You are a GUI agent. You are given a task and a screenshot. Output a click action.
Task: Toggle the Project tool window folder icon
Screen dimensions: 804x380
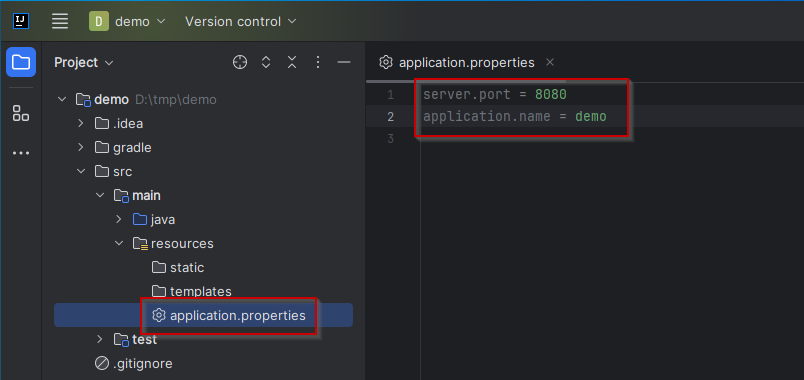pyautogui.click(x=21, y=62)
